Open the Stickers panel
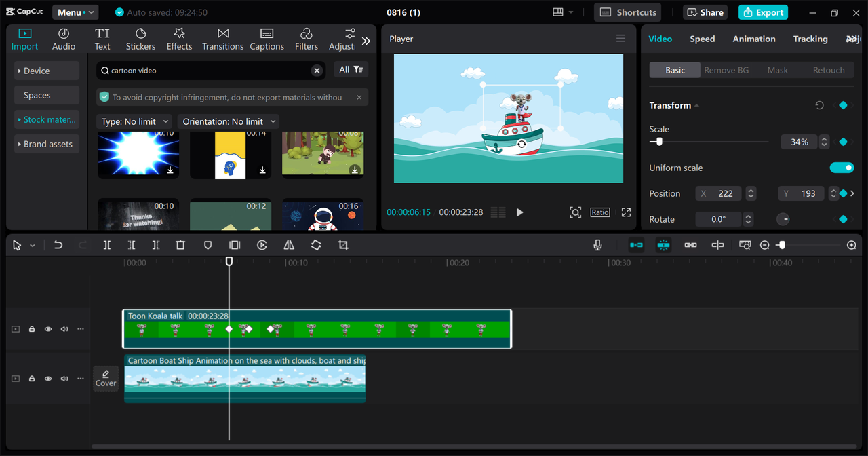This screenshot has height=456, width=868. 140,39
